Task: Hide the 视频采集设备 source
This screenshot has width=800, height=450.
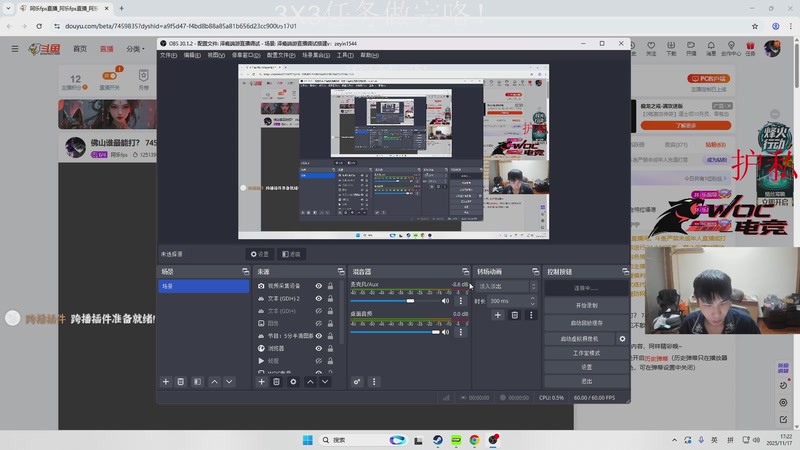Action: point(319,286)
